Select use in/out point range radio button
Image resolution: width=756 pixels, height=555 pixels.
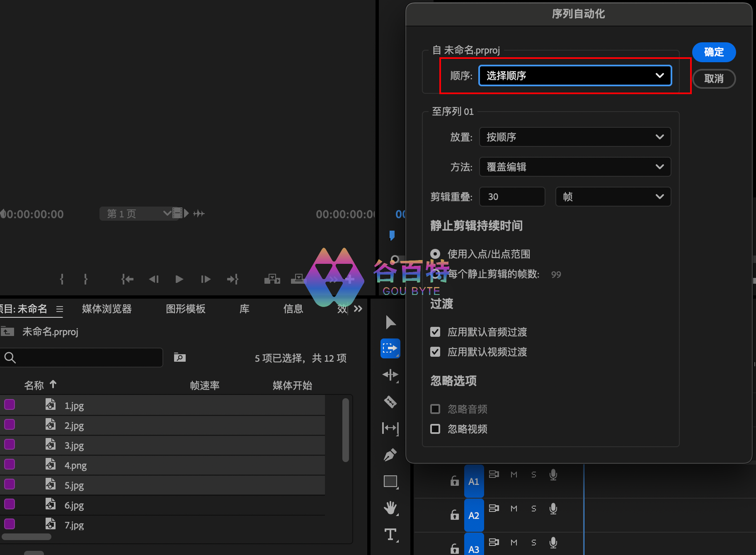point(435,254)
